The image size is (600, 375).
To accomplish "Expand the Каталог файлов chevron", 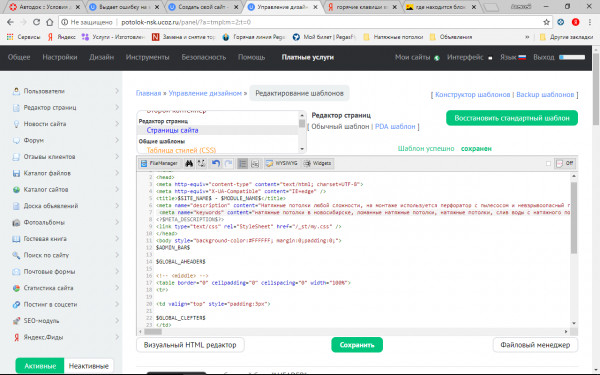I will 117,173.
